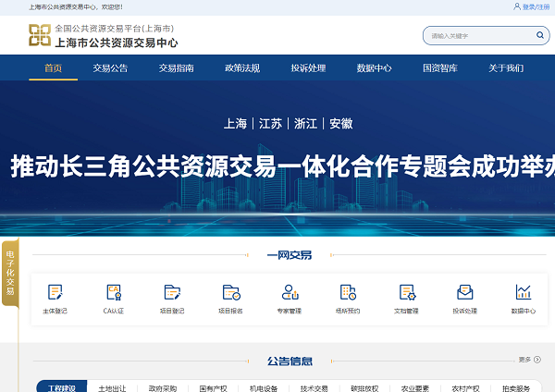Open the 主体登记 icon
555x392 pixels.
[55, 292]
